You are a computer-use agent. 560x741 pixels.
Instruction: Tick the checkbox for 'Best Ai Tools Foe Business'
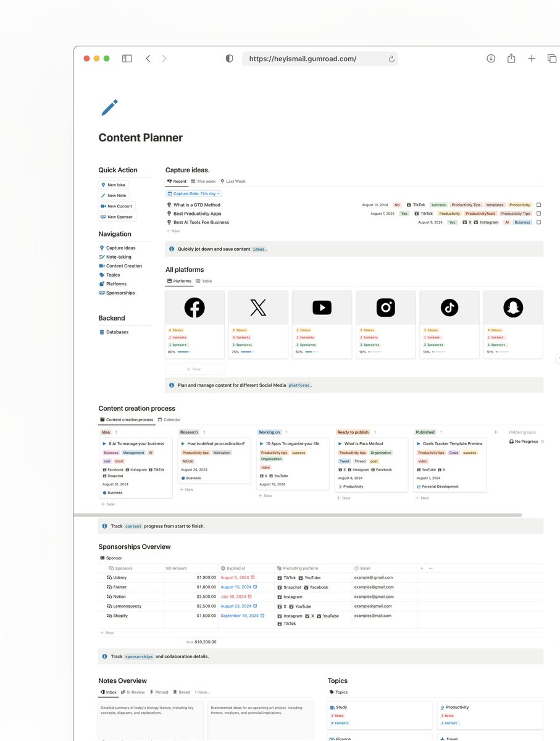538,222
